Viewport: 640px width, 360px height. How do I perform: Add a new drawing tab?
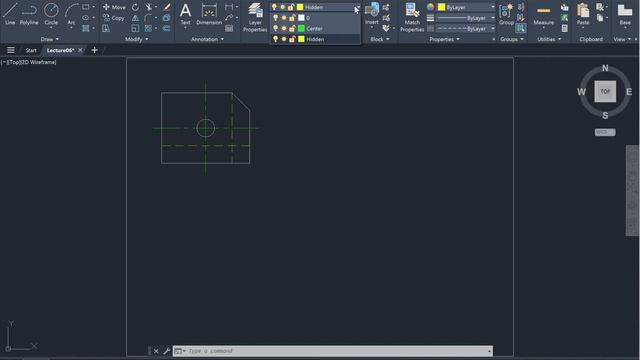point(94,50)
